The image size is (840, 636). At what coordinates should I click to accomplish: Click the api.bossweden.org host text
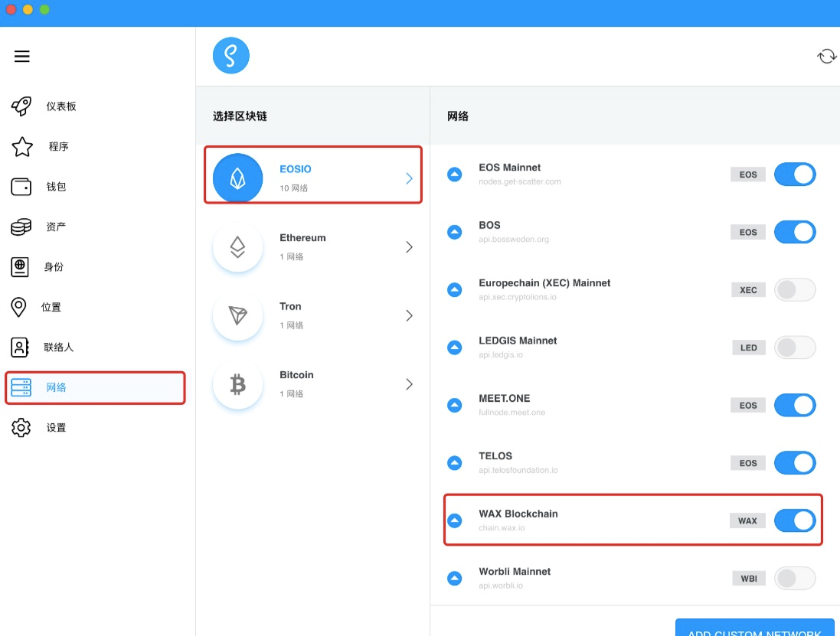pyautogui.click(x=514, y=240)
